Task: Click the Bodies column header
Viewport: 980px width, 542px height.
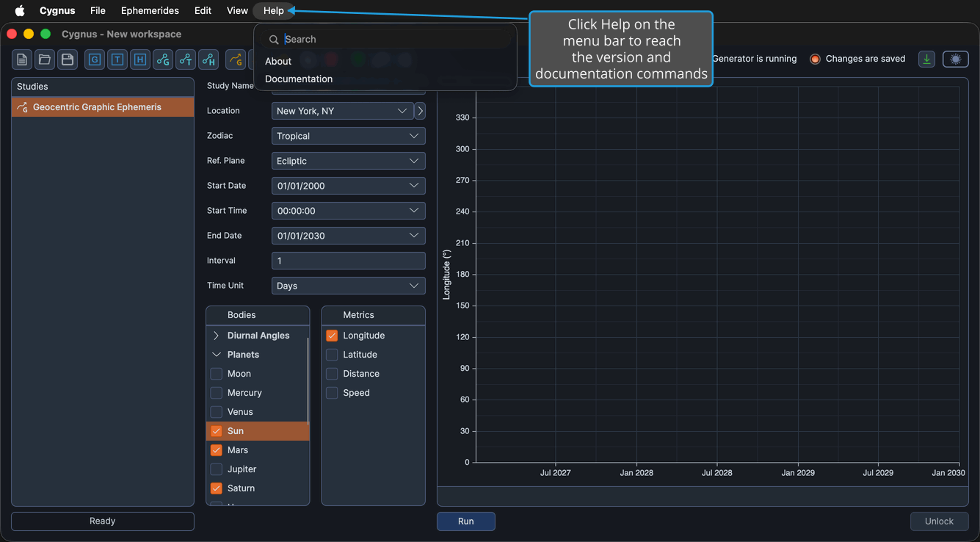Action: tap(258, 315)
